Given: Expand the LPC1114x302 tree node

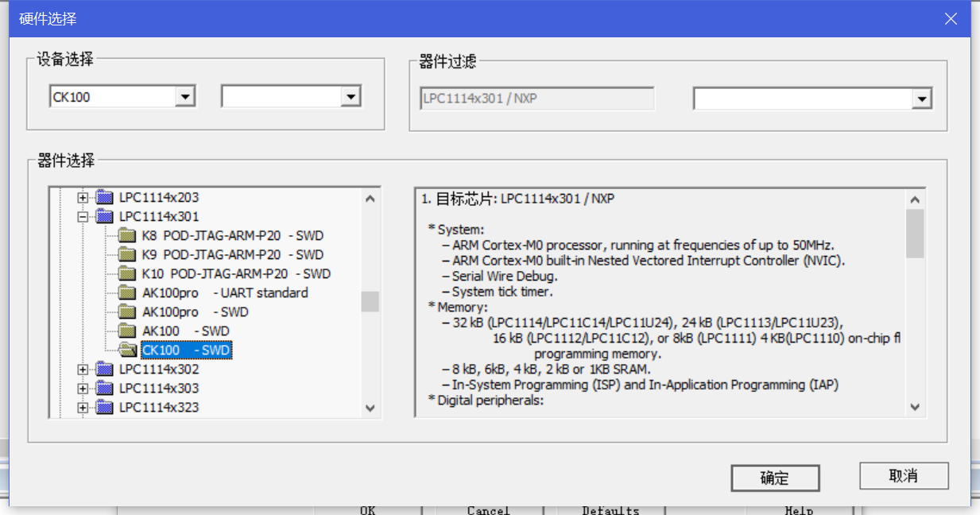Looking at the screenshot, I should pos(83,369).
